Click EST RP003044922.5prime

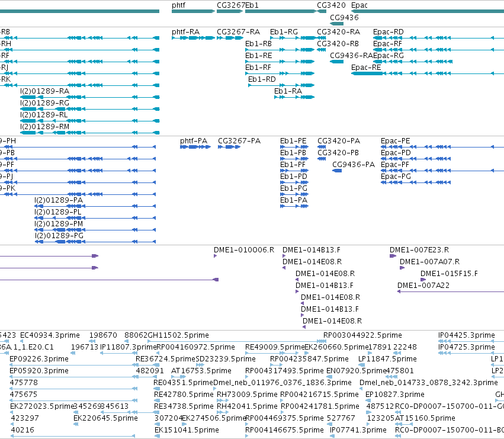[x=362, y=335]
